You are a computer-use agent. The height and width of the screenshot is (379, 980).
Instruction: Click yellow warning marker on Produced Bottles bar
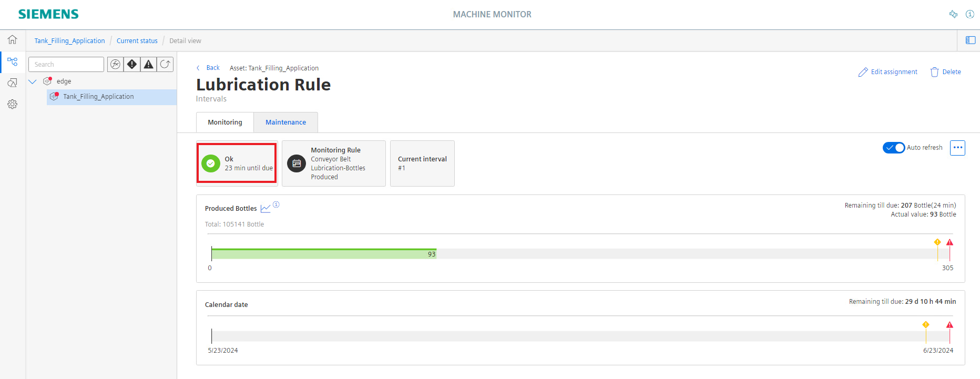[937, 242]
